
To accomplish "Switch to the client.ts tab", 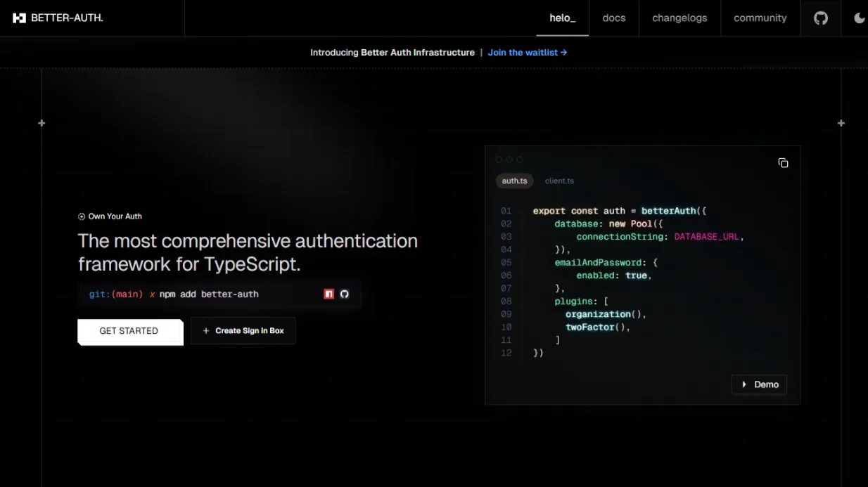I will pyautogui.click(x=559, y=181).
